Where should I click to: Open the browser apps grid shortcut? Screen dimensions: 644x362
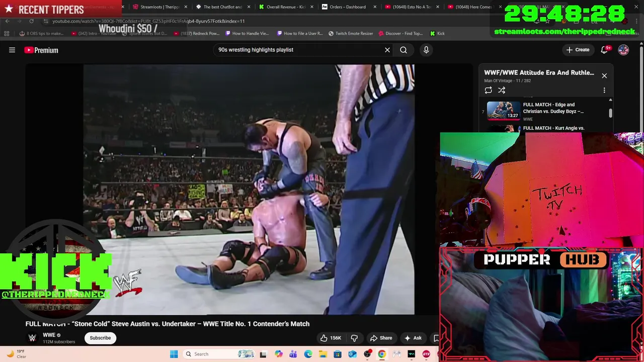tap(7, 34)
